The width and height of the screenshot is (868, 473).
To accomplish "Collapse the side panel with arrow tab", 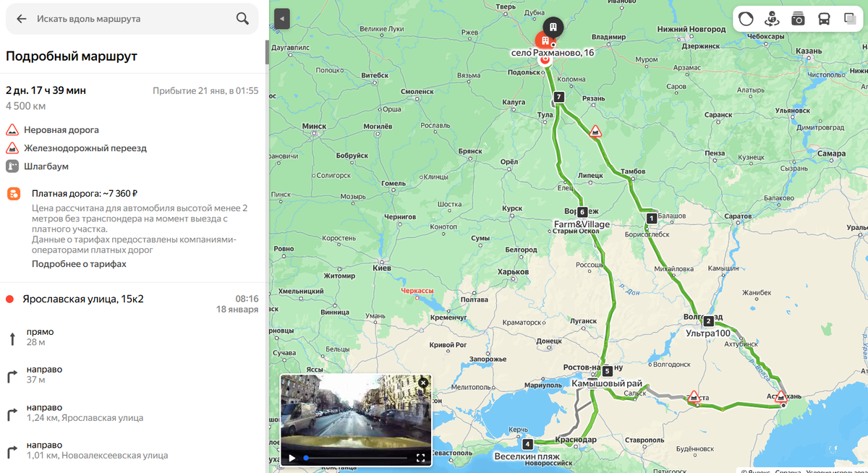I will 282,19.
